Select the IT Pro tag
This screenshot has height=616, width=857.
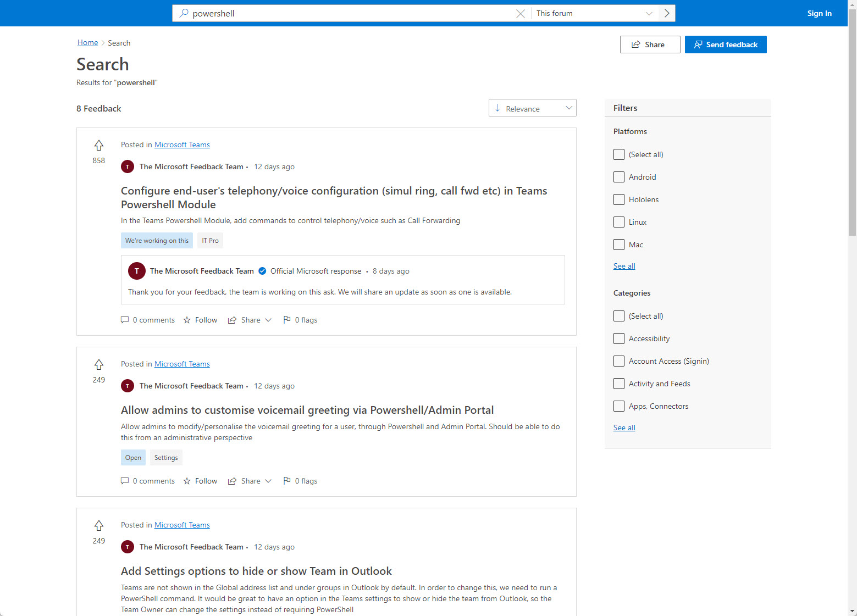point(210,241)
